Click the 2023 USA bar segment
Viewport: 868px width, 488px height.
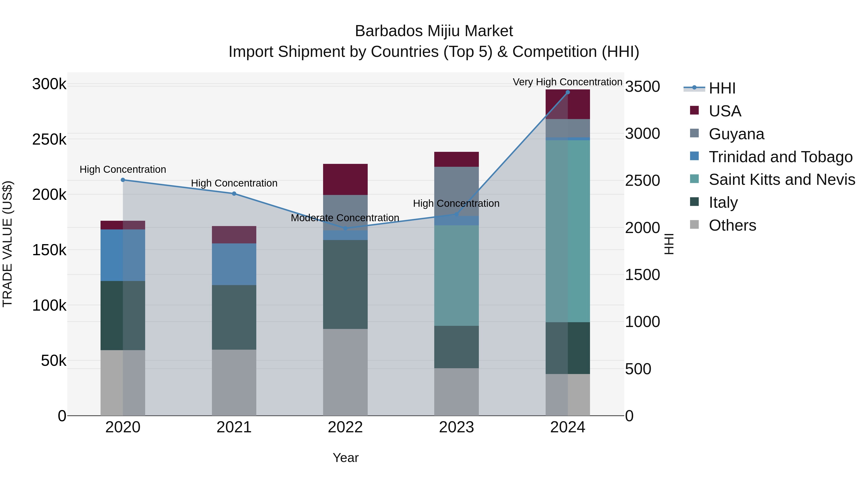(457, 159)
